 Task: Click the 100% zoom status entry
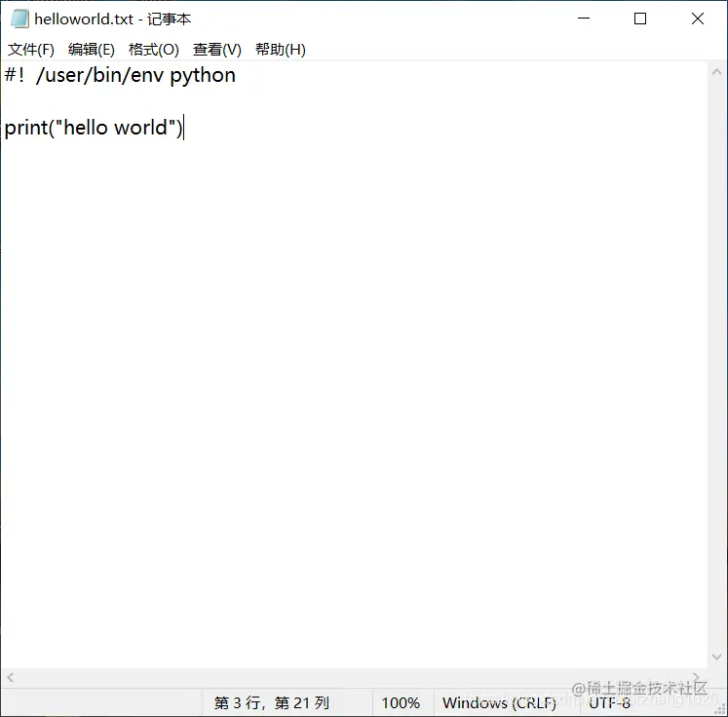401,703
